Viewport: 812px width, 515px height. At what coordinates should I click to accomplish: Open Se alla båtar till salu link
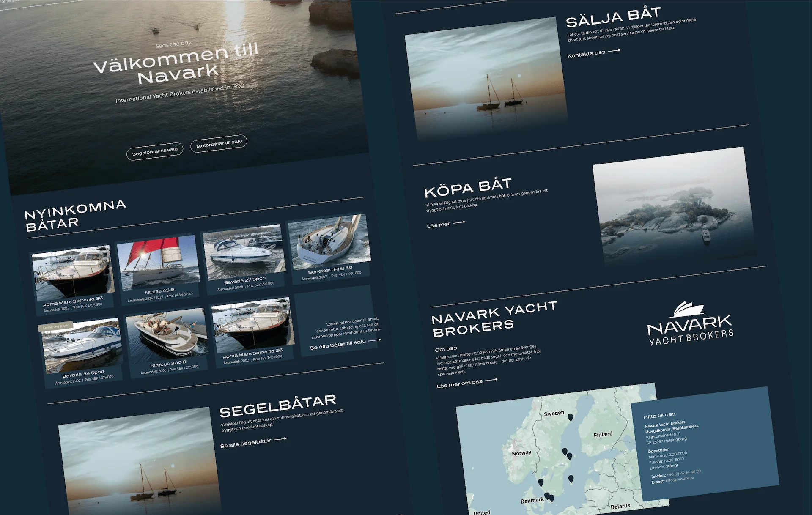[337, 344]
